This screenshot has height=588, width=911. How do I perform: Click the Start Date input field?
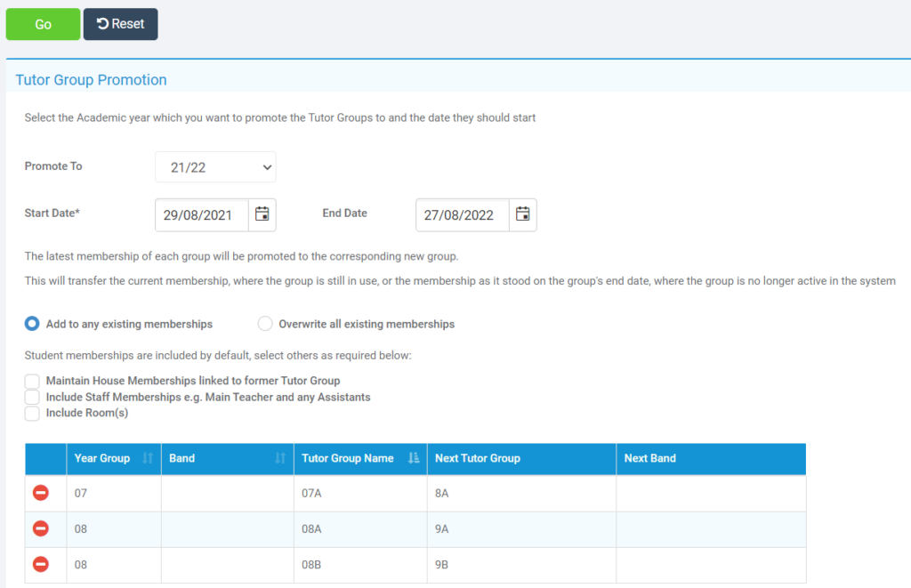pyautogui.click(x=202, y=215)
